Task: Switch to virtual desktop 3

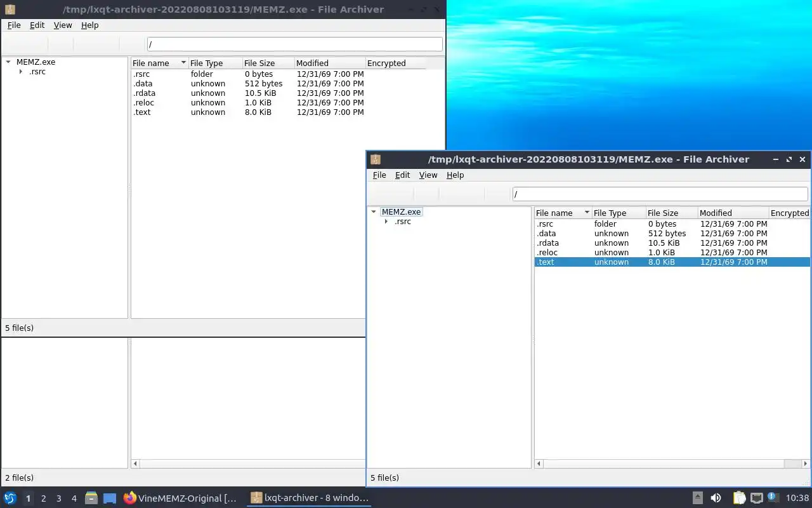Action: point(59,498)
